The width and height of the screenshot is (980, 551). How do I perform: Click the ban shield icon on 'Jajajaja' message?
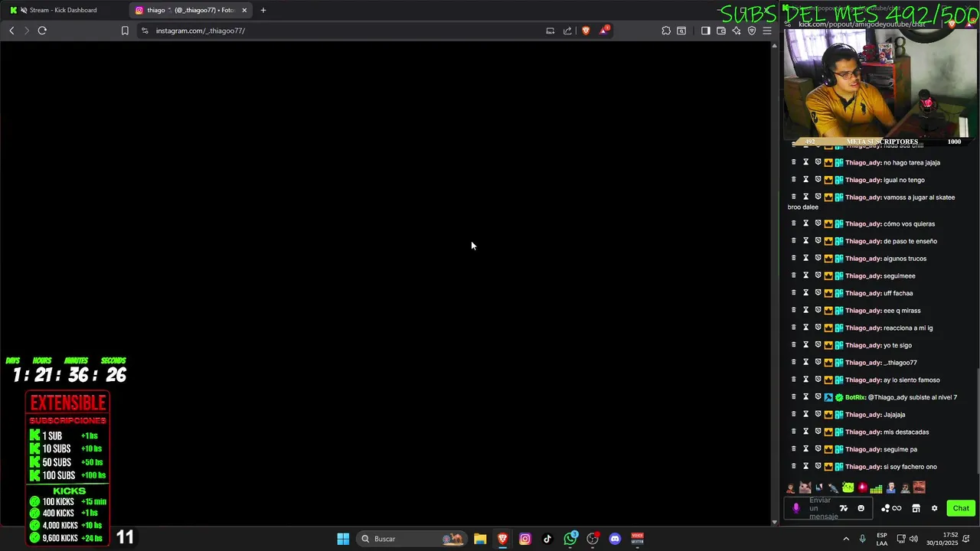tap(818, 415)
